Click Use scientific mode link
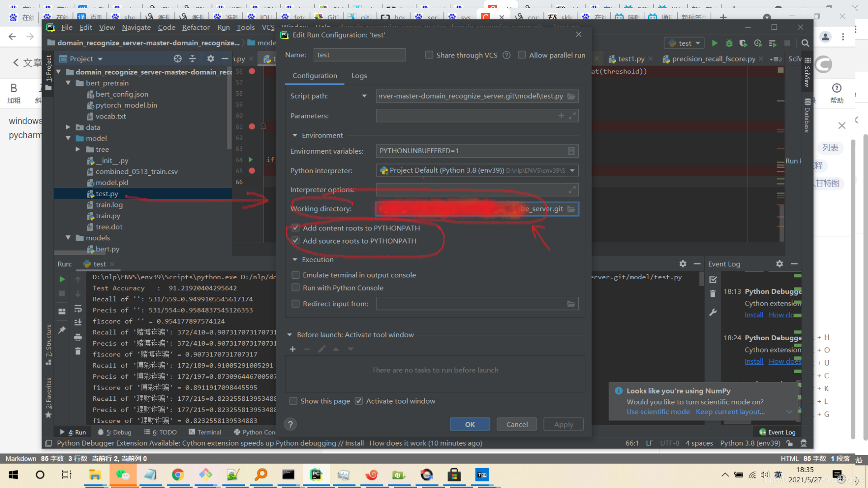Viewport: 868px width, 488px height. [658, 412]
